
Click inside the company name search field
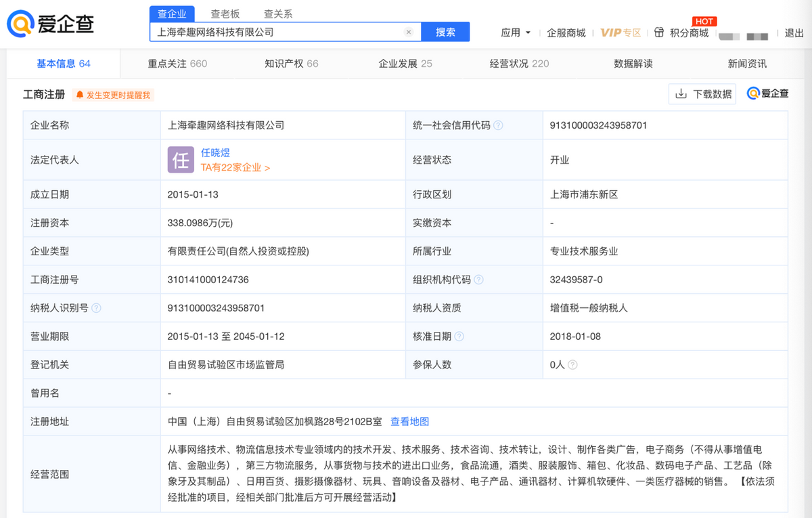[271, 32]
